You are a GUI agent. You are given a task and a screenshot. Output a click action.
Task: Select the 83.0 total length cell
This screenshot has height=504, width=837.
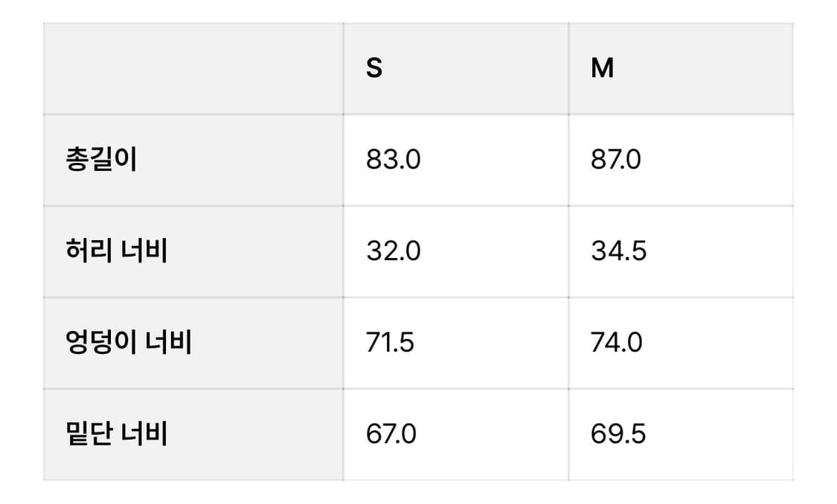pos(456,160)
